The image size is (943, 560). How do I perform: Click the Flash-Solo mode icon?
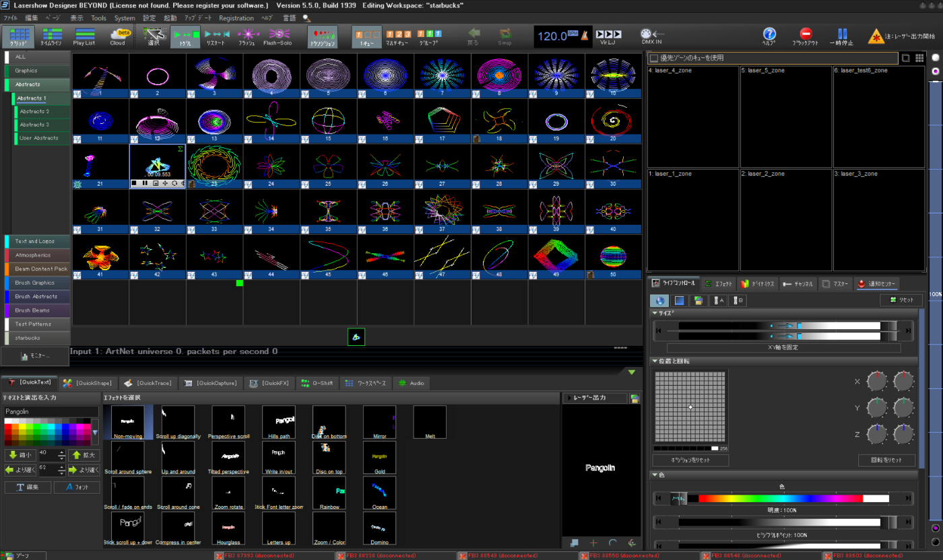(278, 36)
